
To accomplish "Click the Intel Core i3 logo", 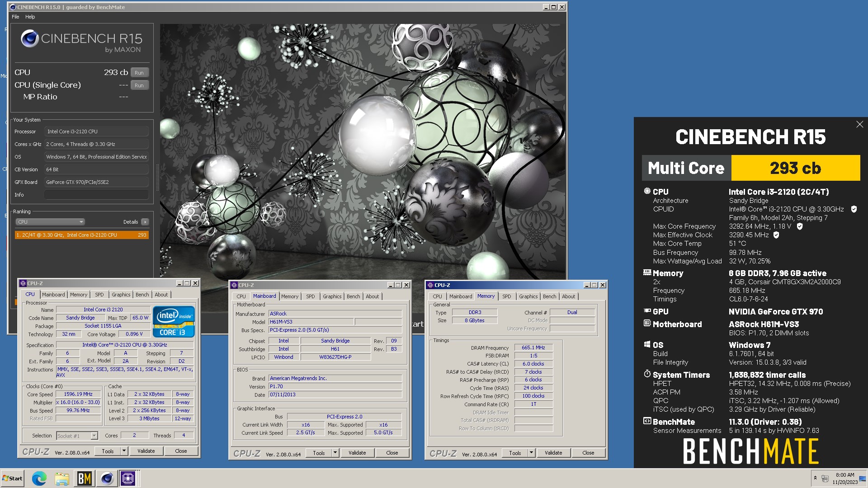I will 174,321.
